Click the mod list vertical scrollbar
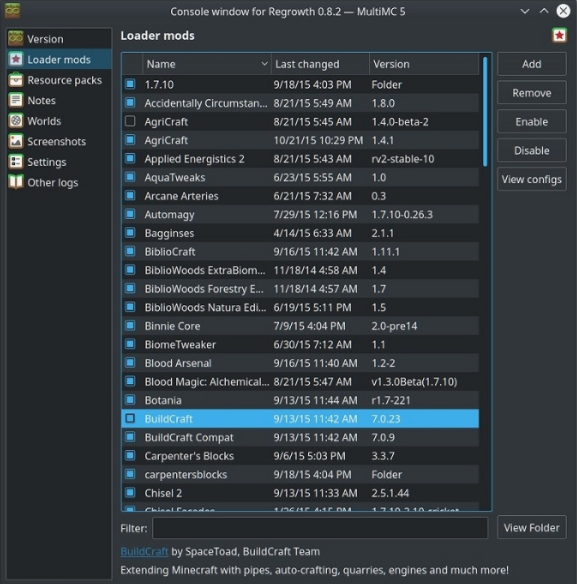Screen dimensions: 577x584 tap(485, 112)
